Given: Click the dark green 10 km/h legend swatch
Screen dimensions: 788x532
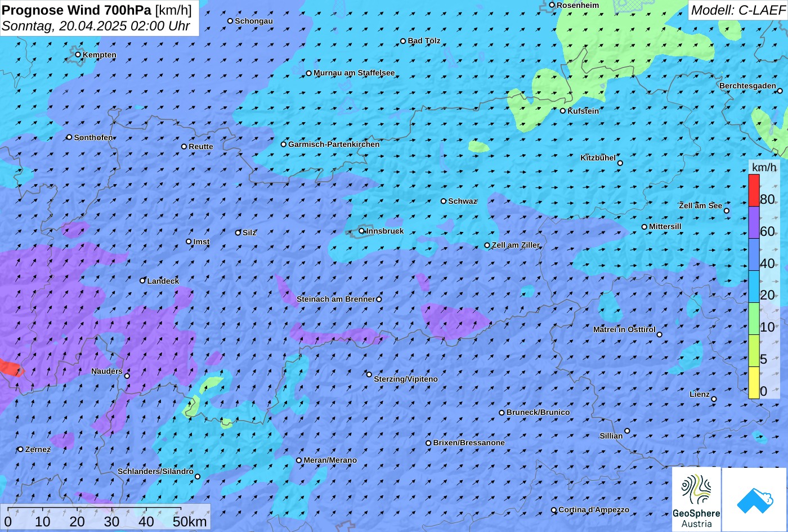Looking at the screenshot, I should tap(754, 319).
